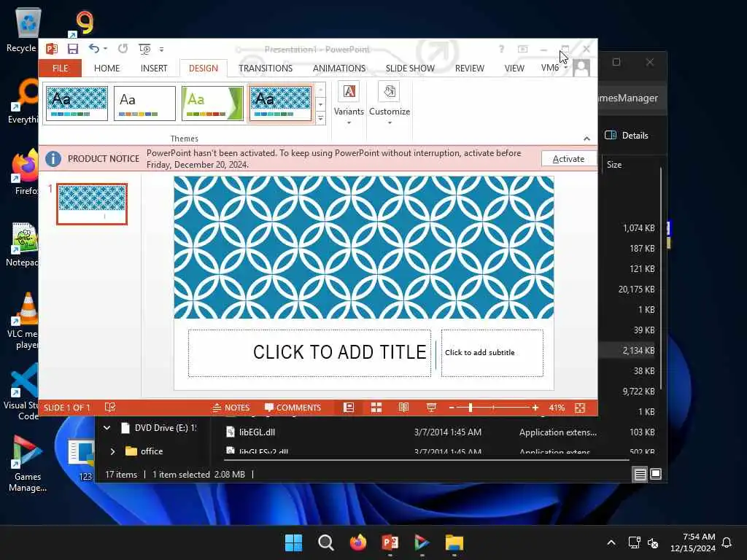Image resolution: width=747 pixels, height=560 pixels.
Task: Switch to the TRANSITIONS tab
Action: 266,68
